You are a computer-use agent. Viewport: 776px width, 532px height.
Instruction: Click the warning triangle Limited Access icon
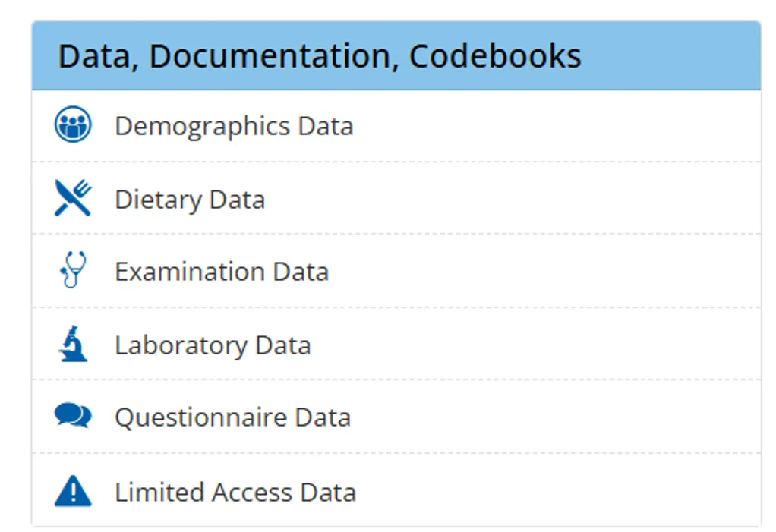(x=73, y=491)
